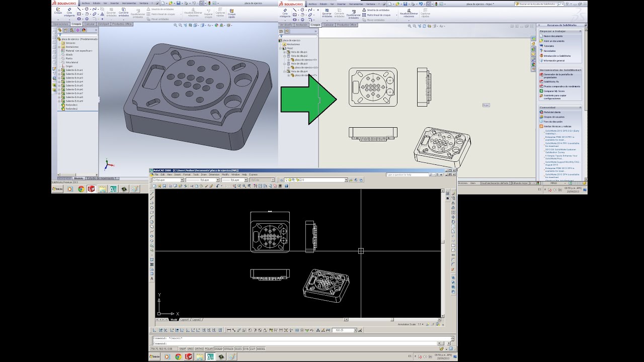Click AutoCAD Save icon in standard toolbar
Image resolution: width=644 pixels, height=362 pixels.
tap(164, 186)
